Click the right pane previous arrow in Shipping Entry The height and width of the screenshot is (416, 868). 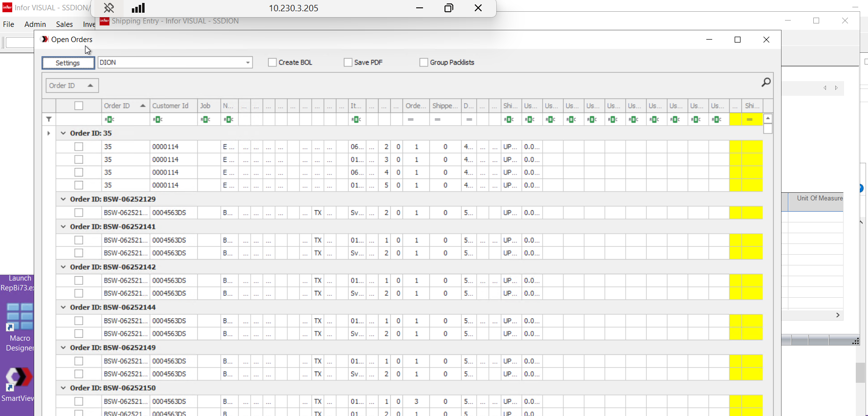pyautogui.click(x=825, y=88)
